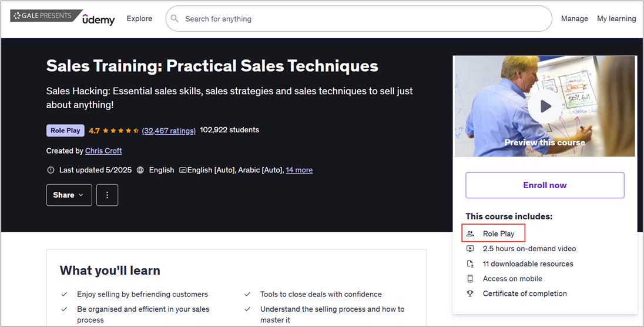Image resolution: width=644 pixels, height=327 pixels.
Task: Click the globe icon beside English
Action: 140,170
